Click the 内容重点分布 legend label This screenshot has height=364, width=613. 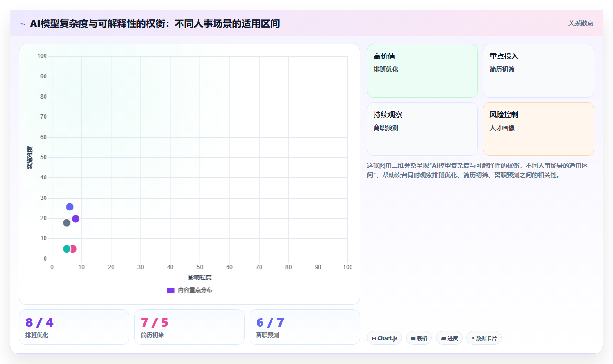pyautogui.click(x=195, y=290)
